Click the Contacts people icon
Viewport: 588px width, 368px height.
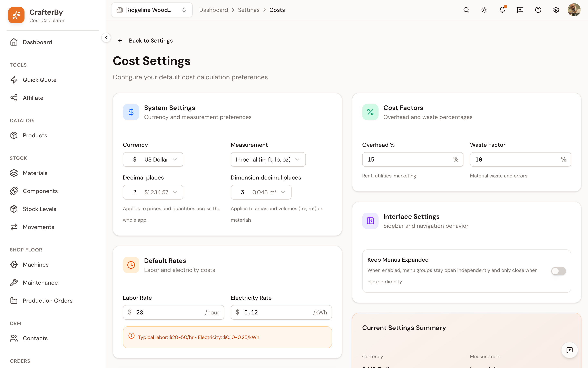pyautogui.click(x=14, y=338)
